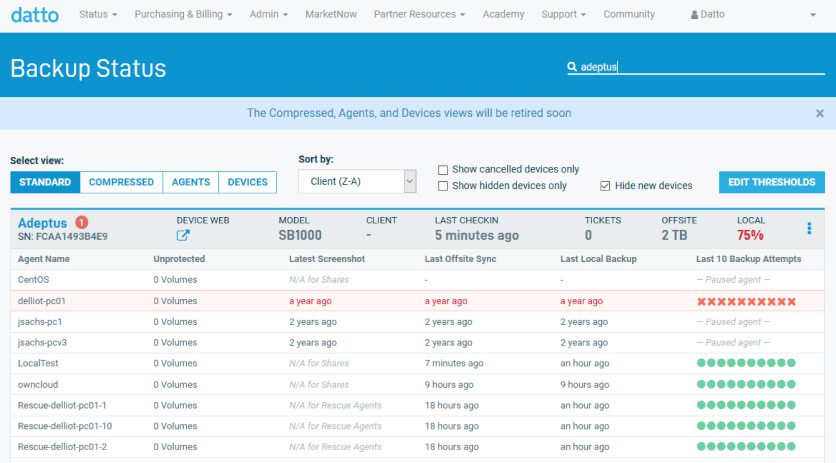Open MarketNow in navigation
Screen dimensions: 836x463
331,14
